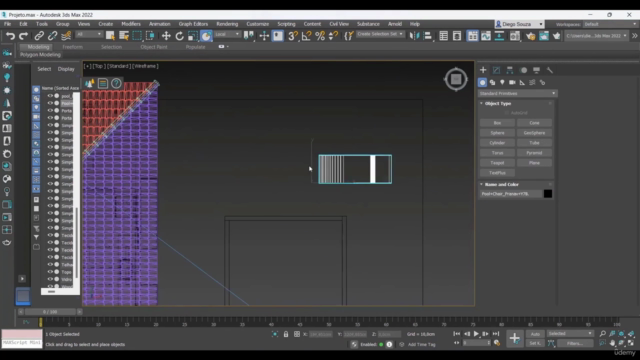Screen dimensions: 640x360
Task: Select the Lights create category icon
Action: click(x=502, y=82)
